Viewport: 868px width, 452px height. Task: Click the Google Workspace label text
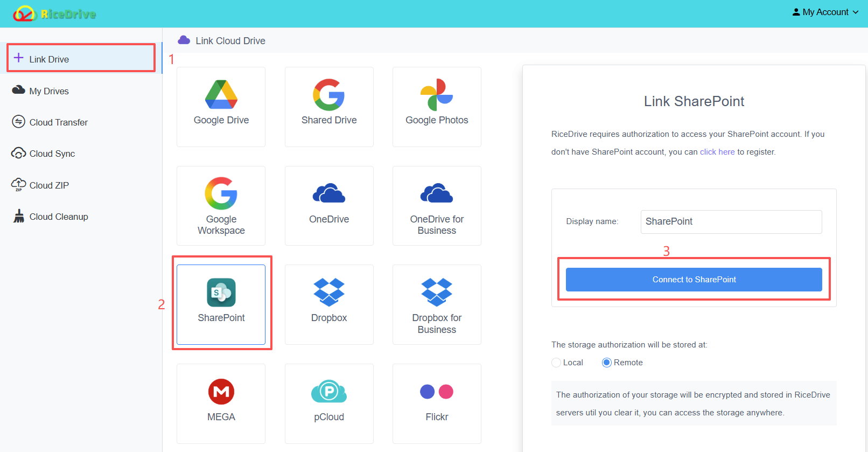pyautogui.click(x=221, y=225)
